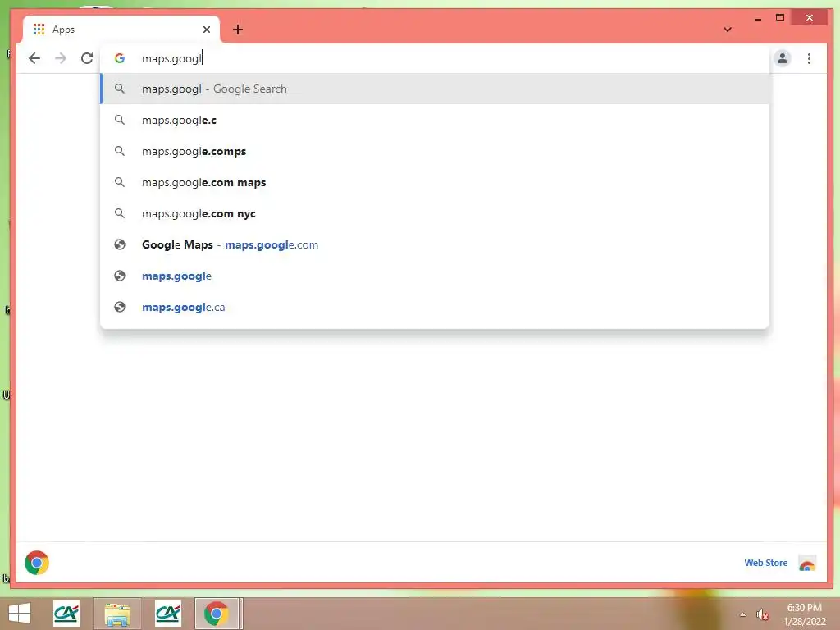The width and height of the screenshot is (840, 630).
Task: Open the first Crédit Agricole taskbar icon
Action: (x=66, y=614)
